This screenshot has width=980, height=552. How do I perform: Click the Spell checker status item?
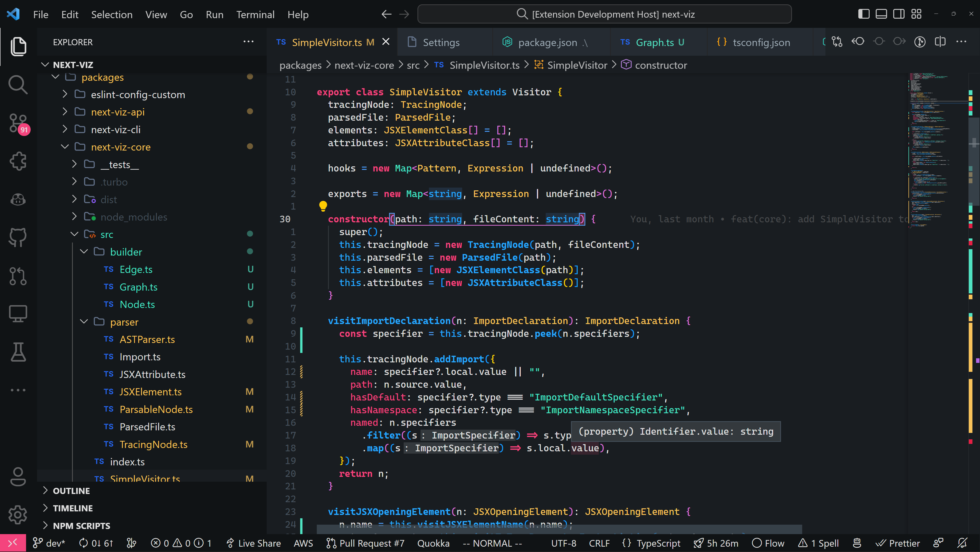(x=818, y=543)
